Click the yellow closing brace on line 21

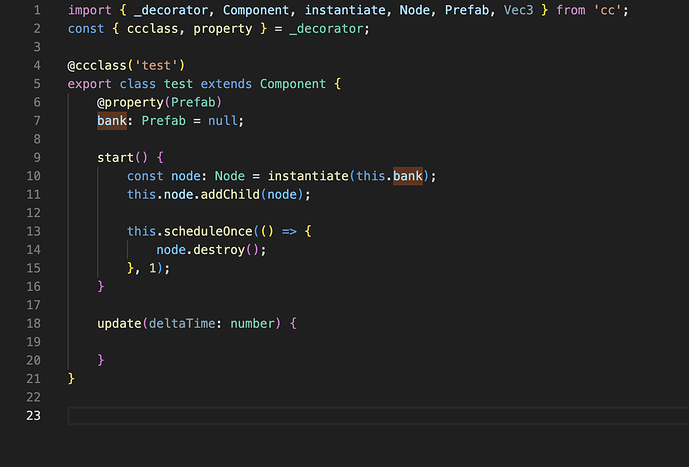(71, 379)
